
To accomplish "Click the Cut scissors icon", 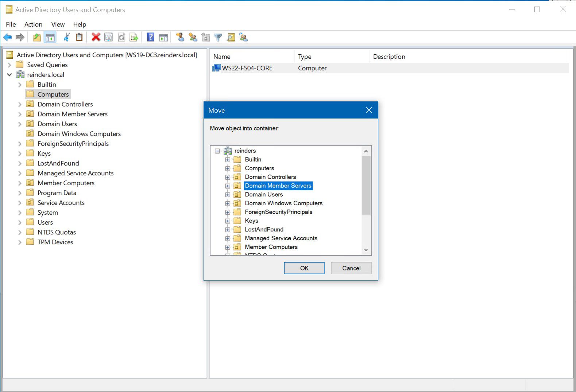I will point(67,37).
